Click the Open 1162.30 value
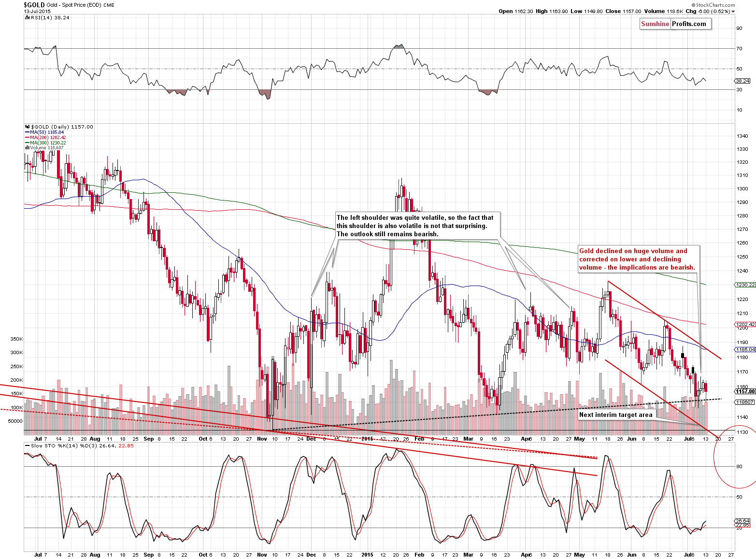 click(x=516, y=11)
